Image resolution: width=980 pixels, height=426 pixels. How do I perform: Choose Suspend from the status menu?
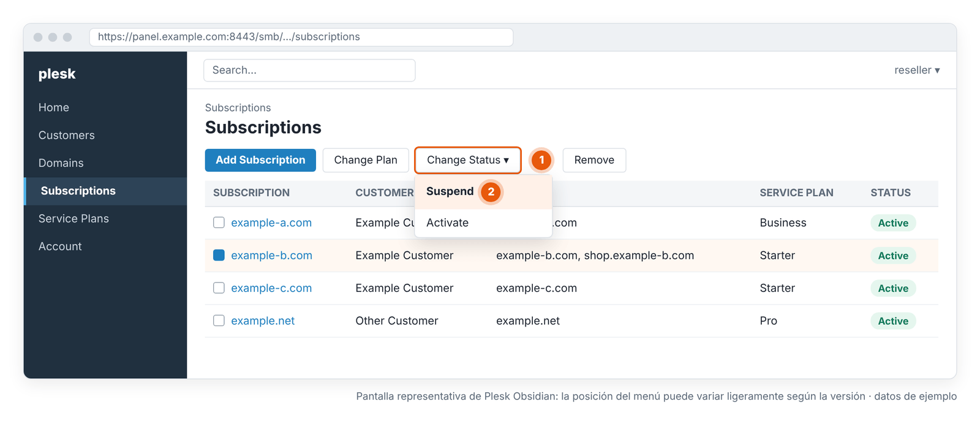pos(483,192)
